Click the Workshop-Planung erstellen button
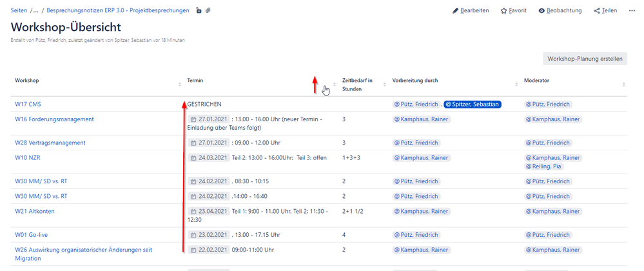Viewport: 644px width, 271px height. [585, 59]
